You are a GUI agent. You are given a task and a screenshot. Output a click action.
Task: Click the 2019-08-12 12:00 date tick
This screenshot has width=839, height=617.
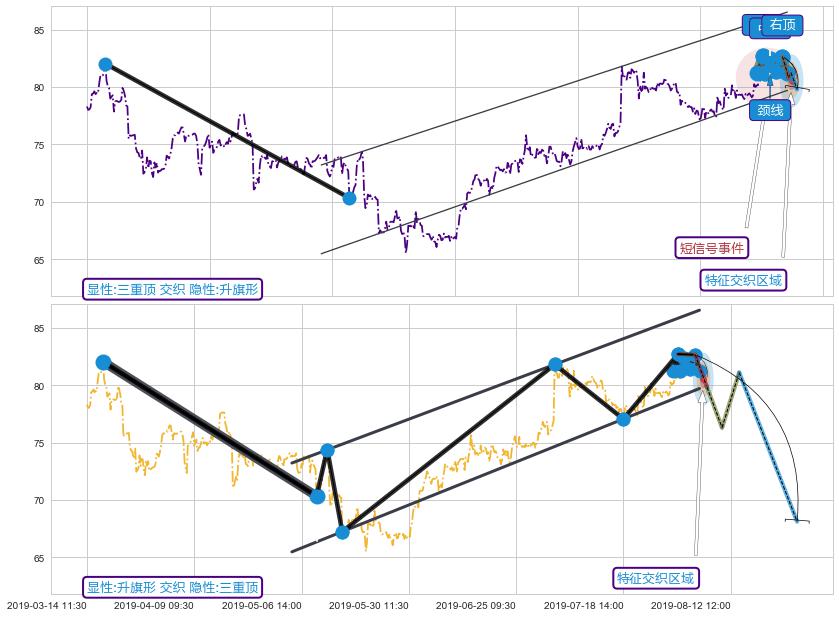(691, 605)
